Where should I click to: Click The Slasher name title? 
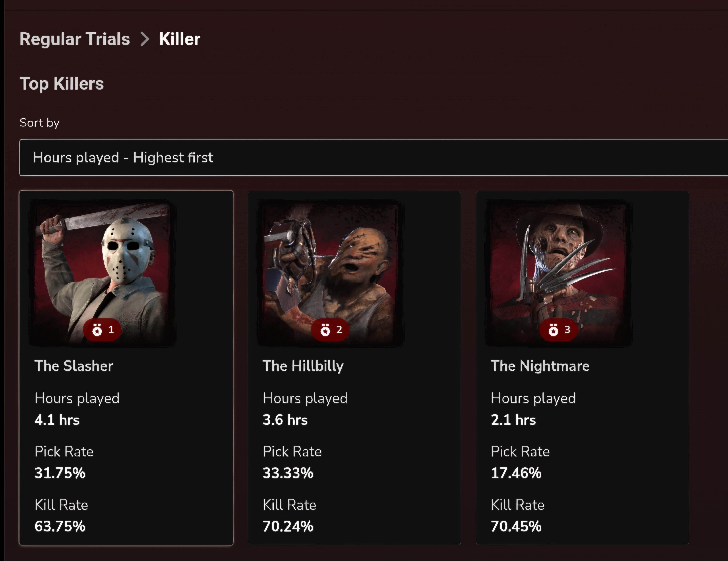[74, 366]
